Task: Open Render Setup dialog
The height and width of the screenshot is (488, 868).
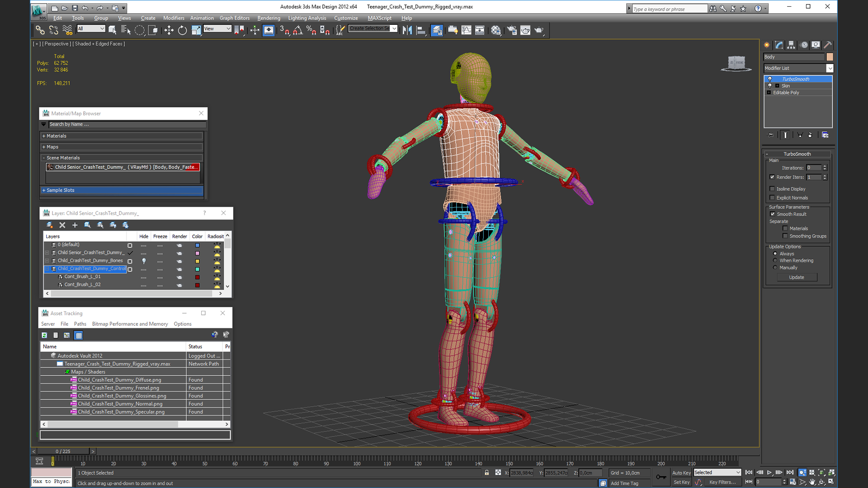Action: point(512,30)
